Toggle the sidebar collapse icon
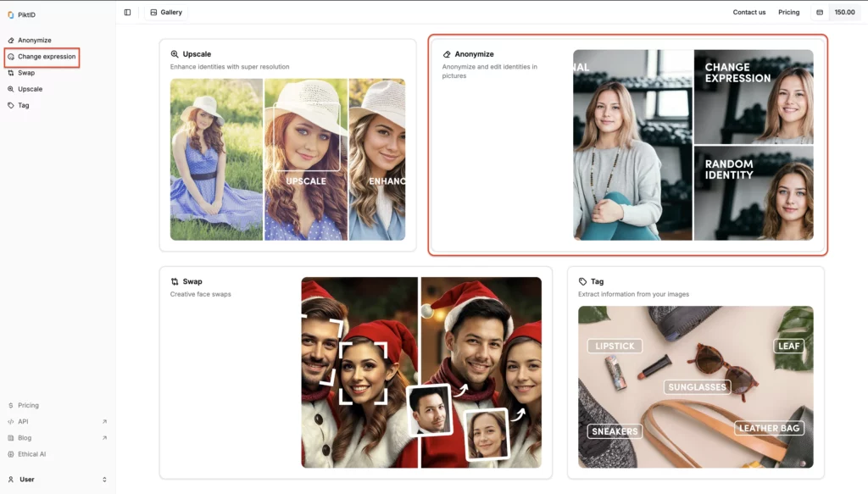The height and width of the screenshot is (494, 868). pos(127,13)
